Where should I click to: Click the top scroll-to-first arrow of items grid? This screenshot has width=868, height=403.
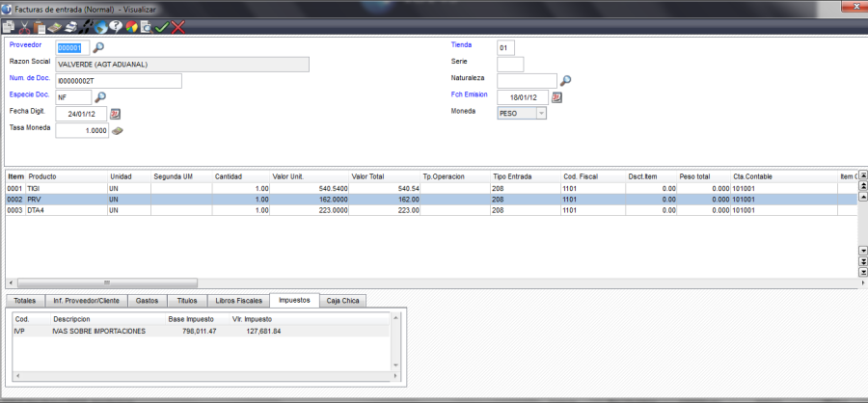coord(862,175)
